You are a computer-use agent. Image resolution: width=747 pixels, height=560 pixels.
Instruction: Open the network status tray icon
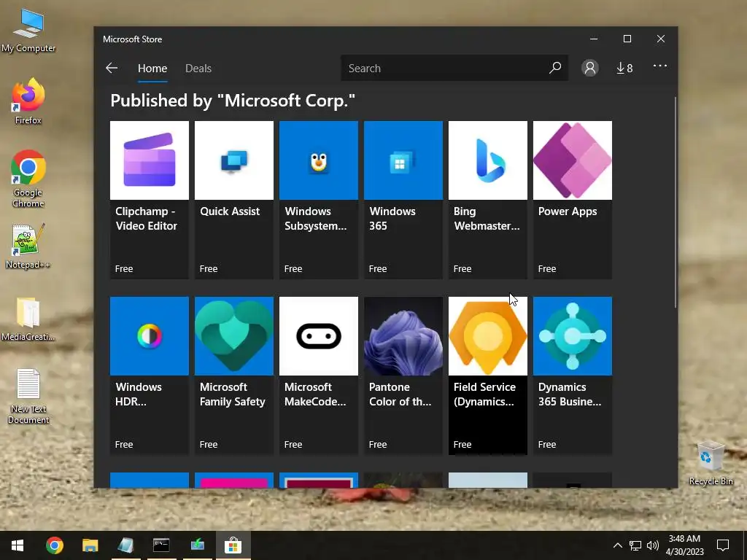click(635, 545)
